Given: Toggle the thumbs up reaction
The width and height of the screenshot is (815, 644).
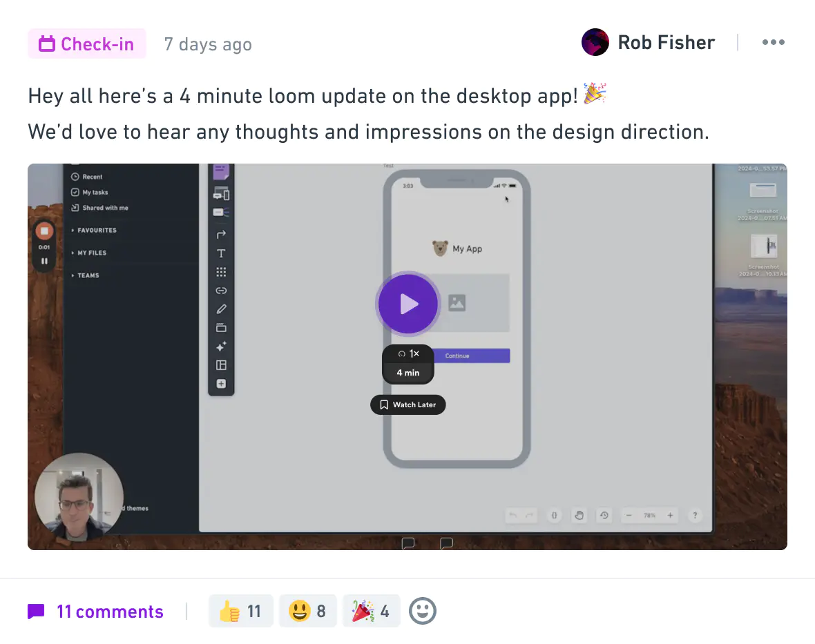Looking at the screenshot, I should 240,611.
